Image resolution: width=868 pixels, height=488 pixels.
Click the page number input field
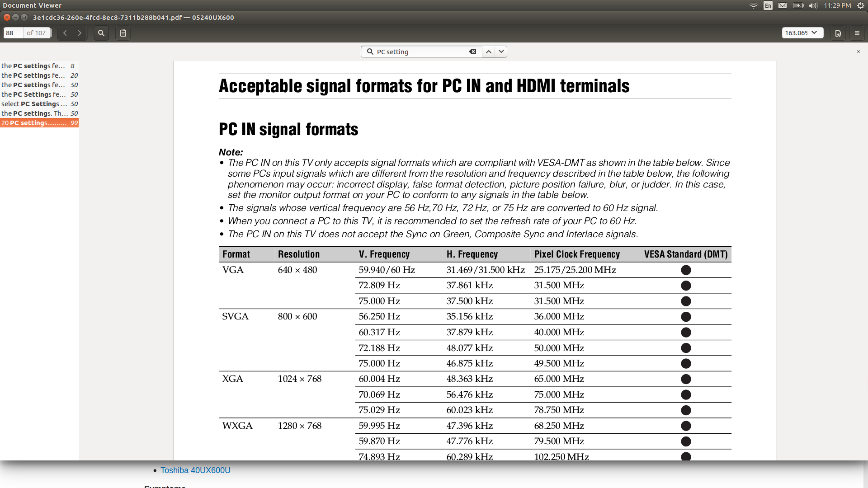pos(13,33)
